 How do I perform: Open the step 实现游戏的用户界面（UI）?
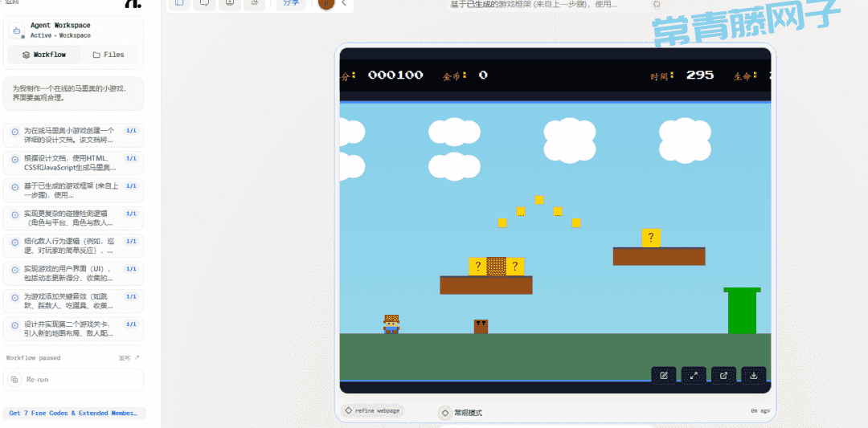pyautogui.click(x=73, y=274)
